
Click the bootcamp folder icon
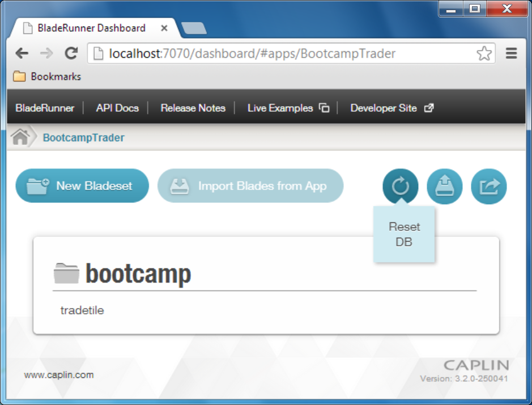pos(66,273)
